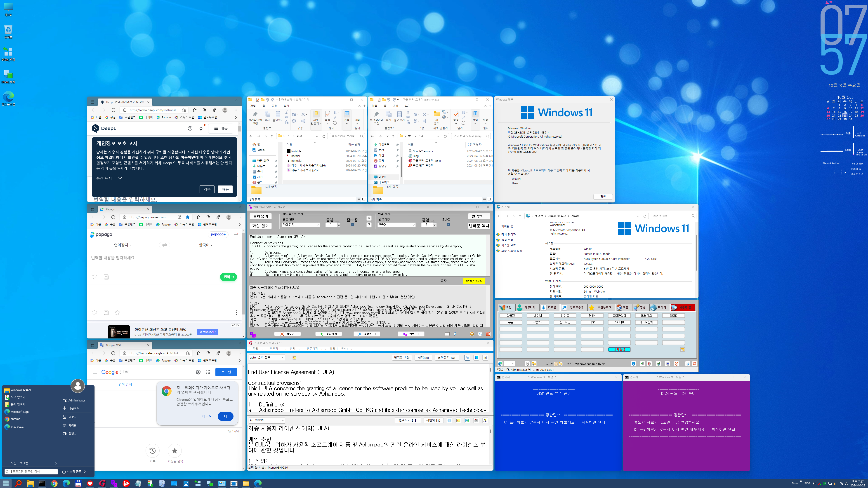Click 제어판 검색 box in 시스템 window
This screenshot has width=868, height=488.
click(x=673, y=216)
